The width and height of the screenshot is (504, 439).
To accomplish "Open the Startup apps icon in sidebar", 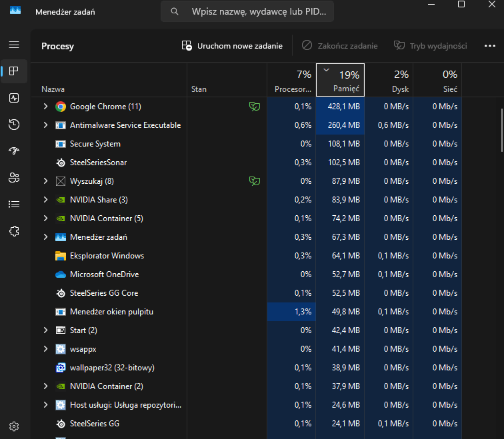I will pyautogui.click(x=14, y=151).
